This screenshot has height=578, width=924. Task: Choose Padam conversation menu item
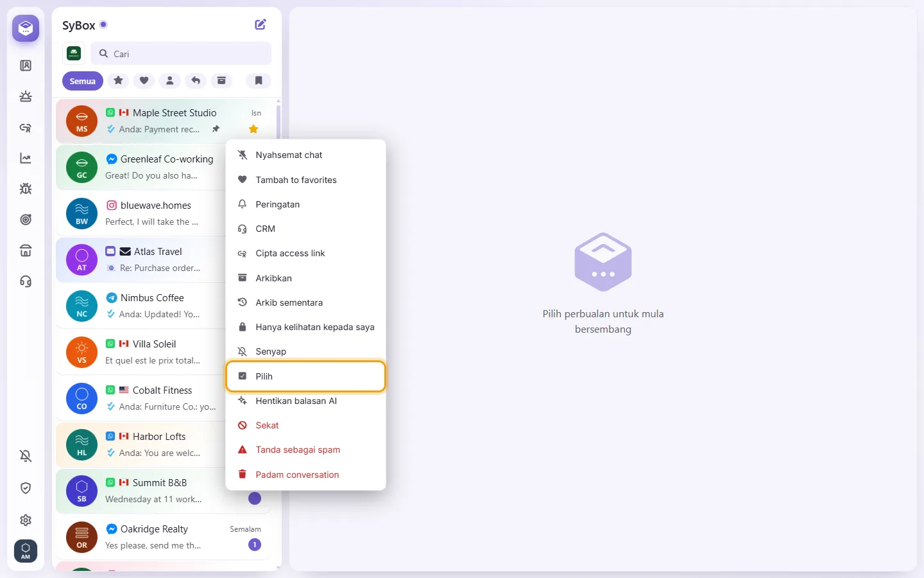(x=306, y=475)
